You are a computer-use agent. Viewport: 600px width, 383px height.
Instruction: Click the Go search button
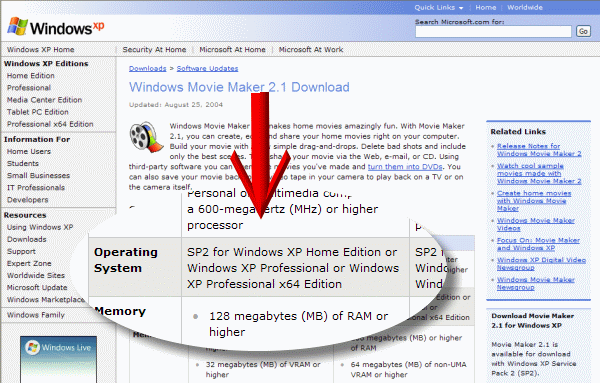tap(583, 31)
